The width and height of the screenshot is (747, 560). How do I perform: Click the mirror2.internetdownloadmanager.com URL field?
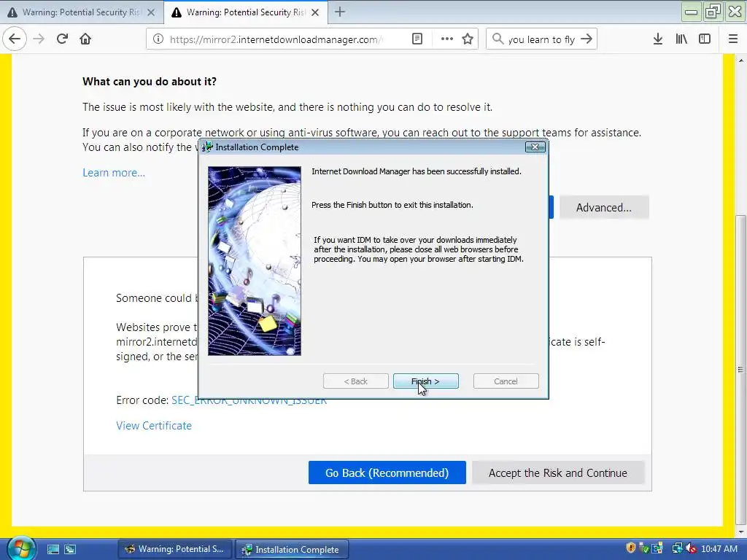coord(276,39)
